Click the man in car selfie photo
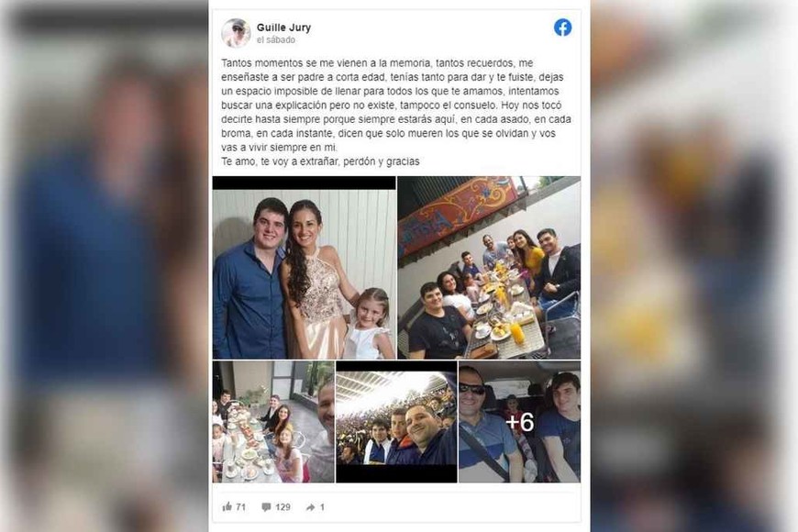798x532 pixels. 519,422
